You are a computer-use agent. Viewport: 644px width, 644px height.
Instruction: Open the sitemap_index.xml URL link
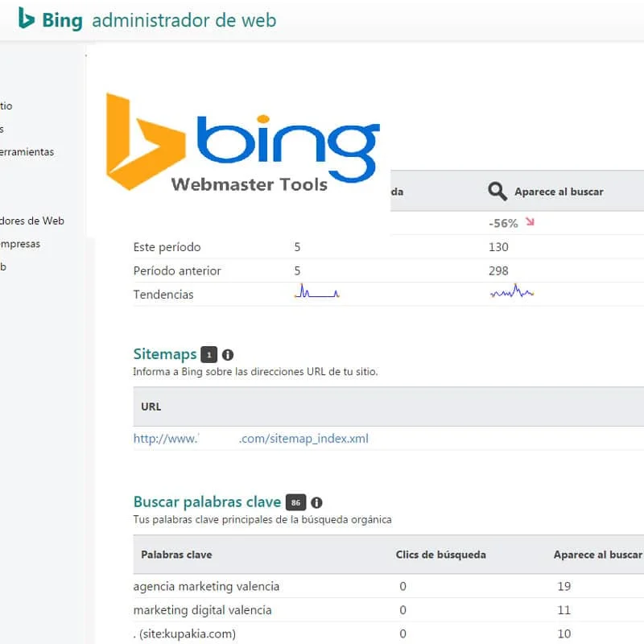[x=251, y=439]
